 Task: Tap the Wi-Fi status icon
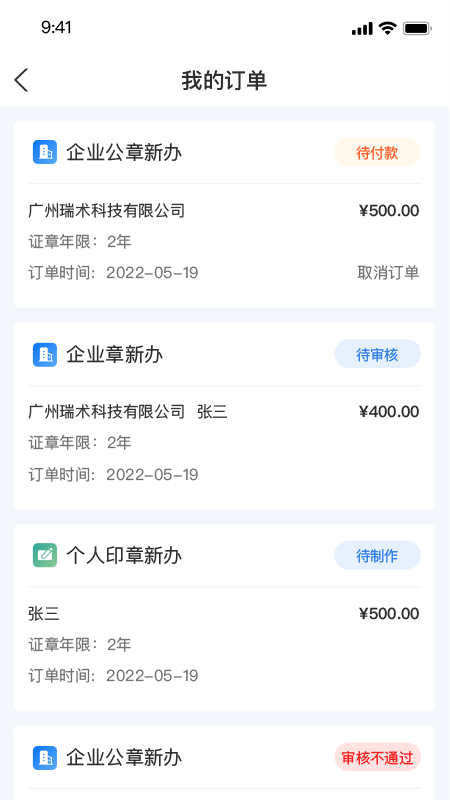[388, 28]
